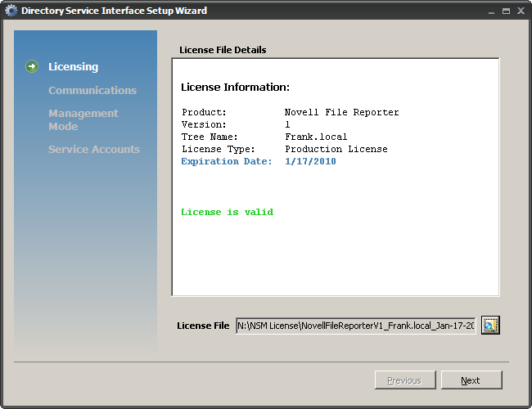The image size is (532, 409).
Task: Click the Previous button
Action: [x=405, y=380]
